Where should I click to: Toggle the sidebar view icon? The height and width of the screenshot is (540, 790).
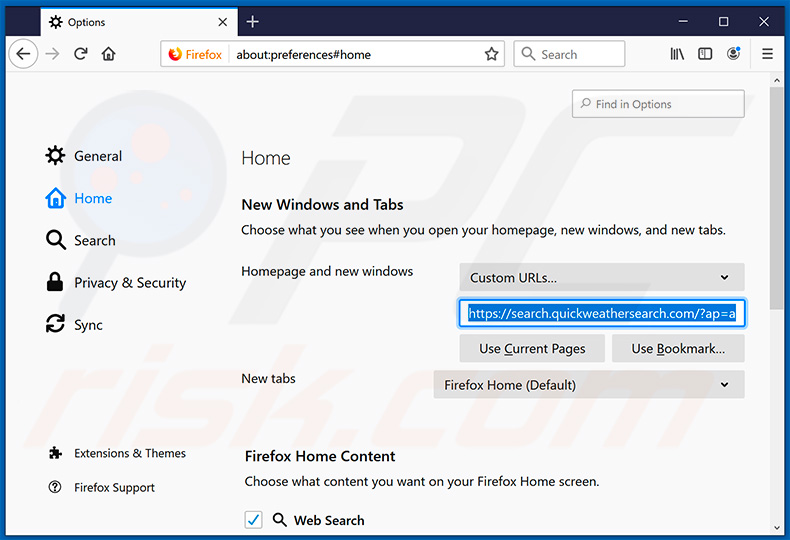pyautogui.click(x=705, y=53)
